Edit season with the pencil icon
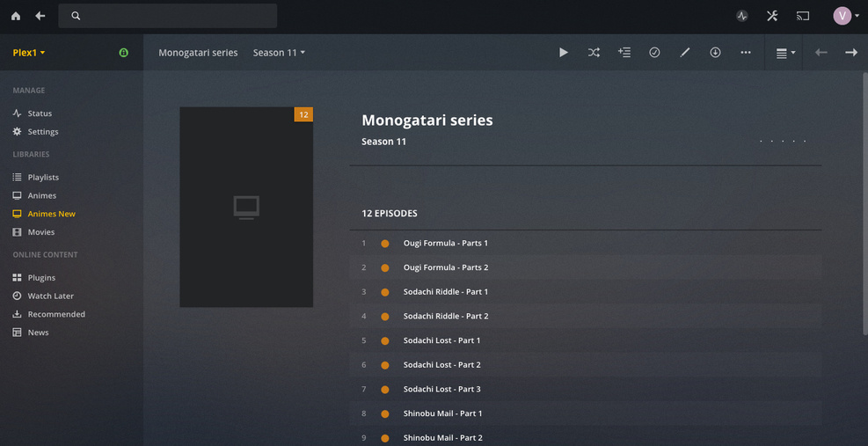This screenshot has width=868, height=446. pos(685,53)
